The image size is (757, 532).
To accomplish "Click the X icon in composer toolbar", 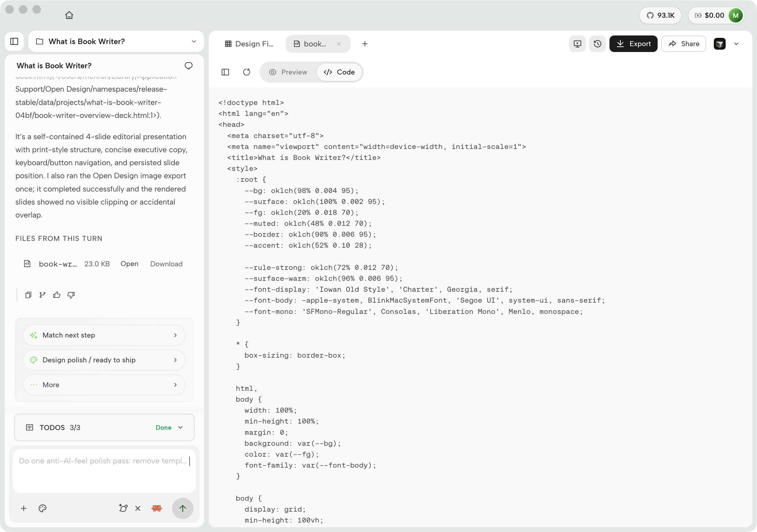I will tap(138, 508).
